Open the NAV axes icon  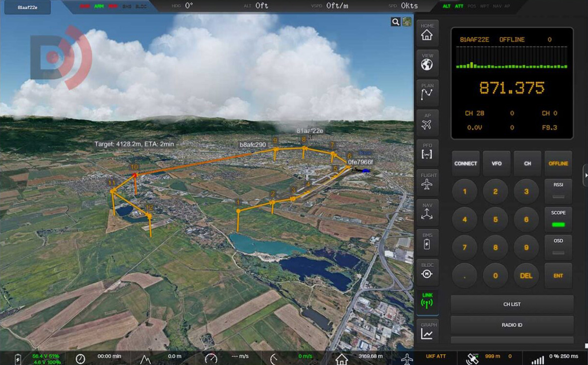tap(427, 213)
